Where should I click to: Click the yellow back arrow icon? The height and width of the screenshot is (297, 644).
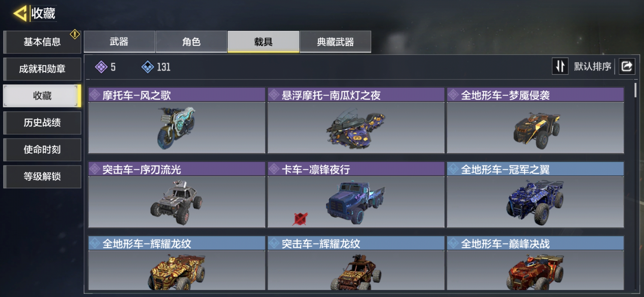tap(20, 13)
